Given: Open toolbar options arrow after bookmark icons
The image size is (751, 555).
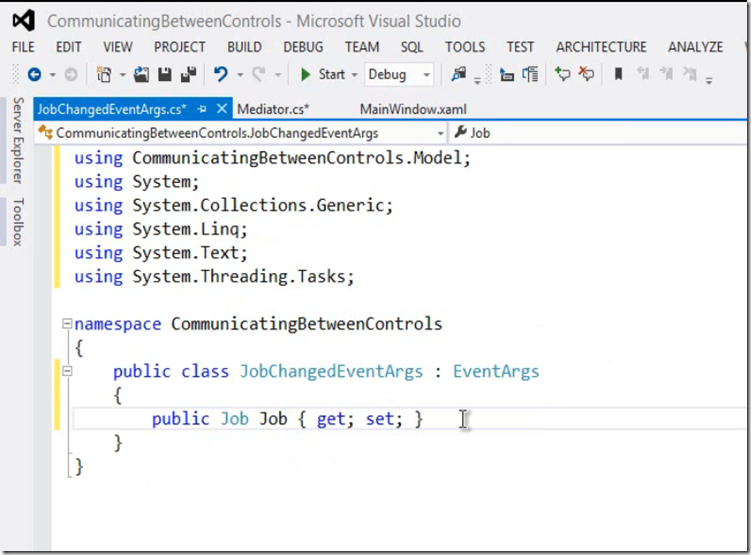Looking at the screenshot, I should [709, 79].
